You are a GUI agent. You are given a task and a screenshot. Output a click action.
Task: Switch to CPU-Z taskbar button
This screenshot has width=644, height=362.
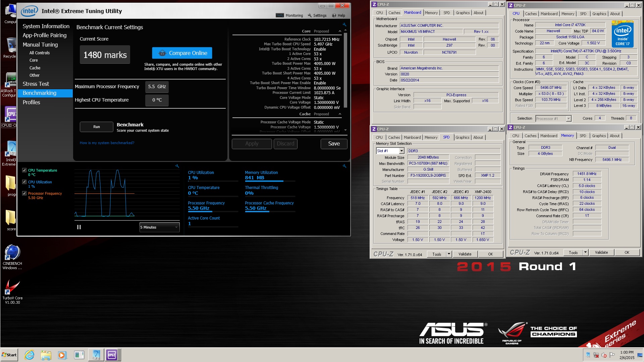(x=112, y=355)
